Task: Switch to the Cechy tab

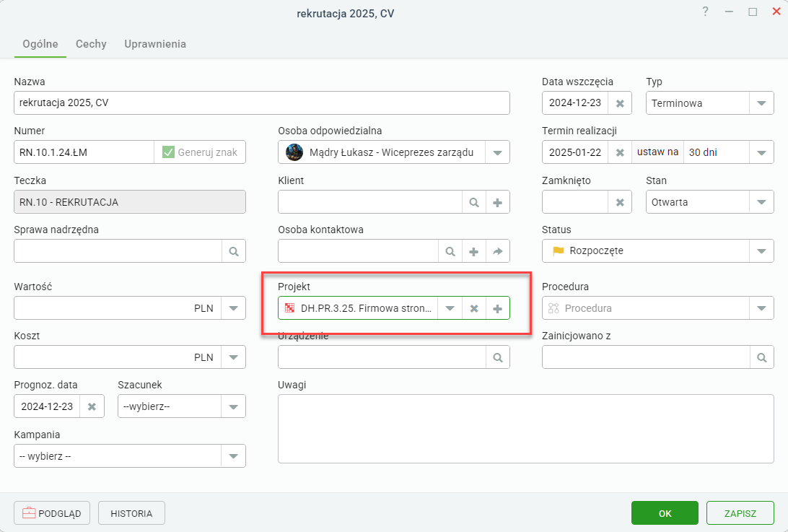Action: tap(91, 44)
